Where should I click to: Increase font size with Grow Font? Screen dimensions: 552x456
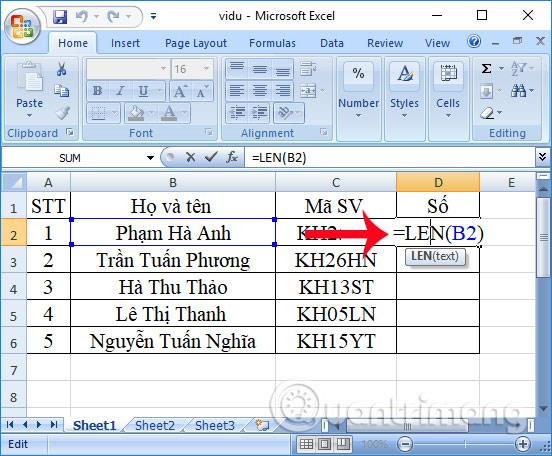[x=181, y=92]
